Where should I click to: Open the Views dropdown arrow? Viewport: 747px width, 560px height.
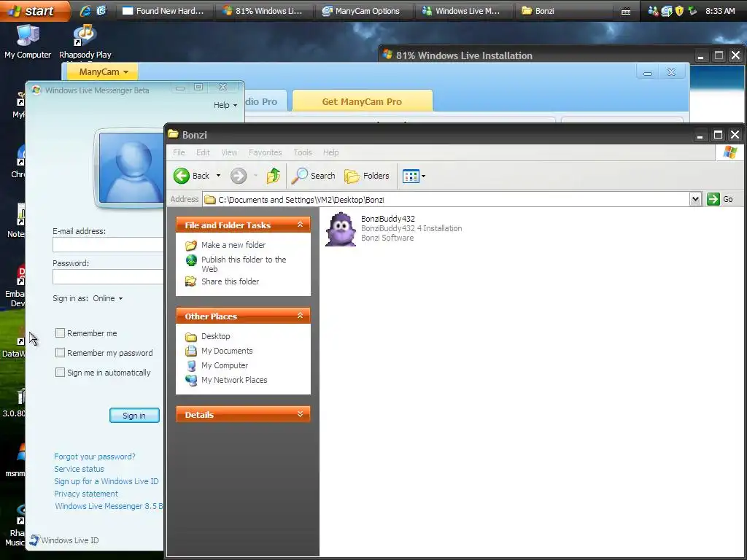click(x=424, y=176)
